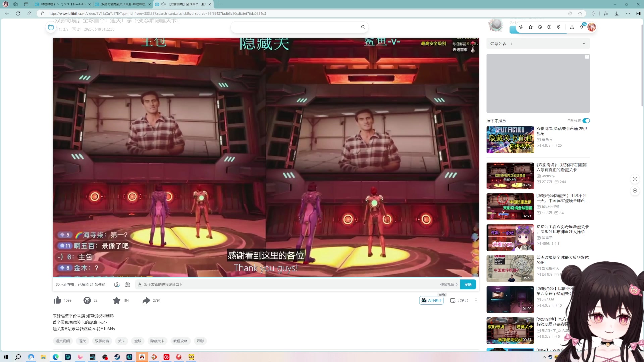644x362 pixels.
Task: Open notifications bell with 55 badge
Action: 581,27
